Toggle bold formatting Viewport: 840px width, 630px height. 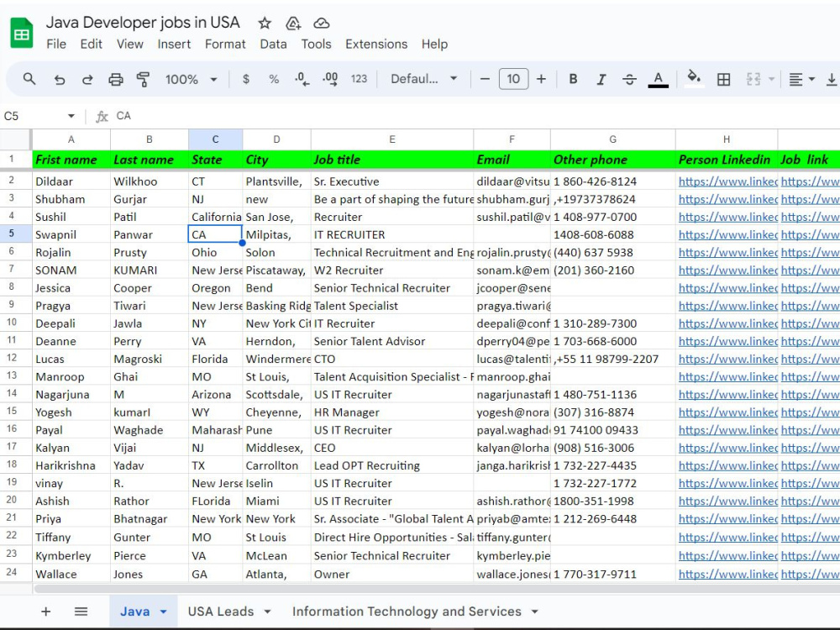[573, 79]
